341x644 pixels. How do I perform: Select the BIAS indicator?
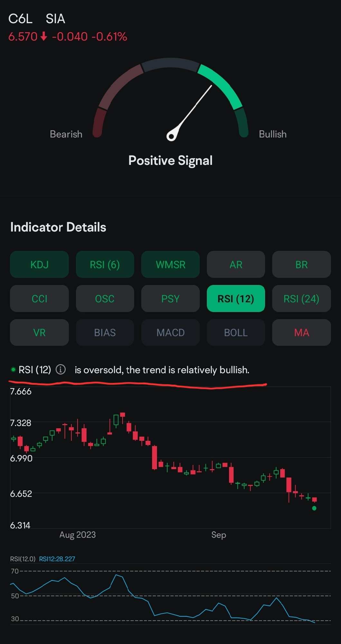[x=105, y=332]
